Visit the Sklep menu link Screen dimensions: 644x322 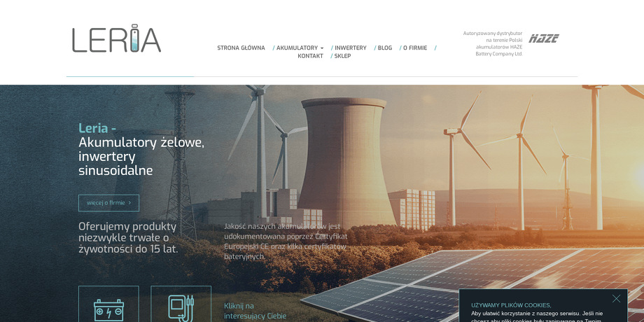point(342,56)
